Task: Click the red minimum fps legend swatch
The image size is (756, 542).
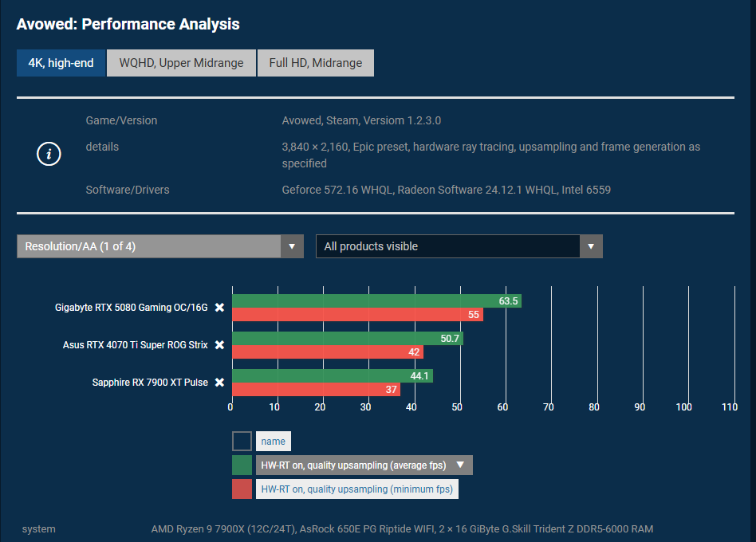Action: point(242,489)
